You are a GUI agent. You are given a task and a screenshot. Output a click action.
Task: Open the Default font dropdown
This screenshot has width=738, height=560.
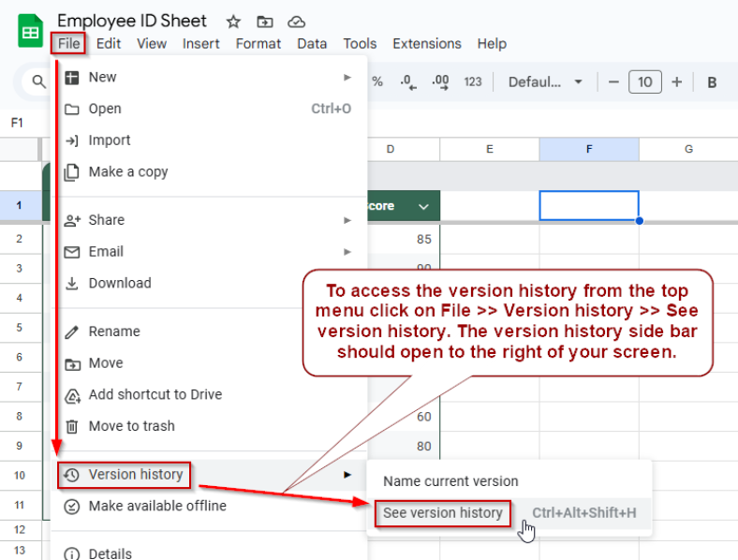coord(545,82)
